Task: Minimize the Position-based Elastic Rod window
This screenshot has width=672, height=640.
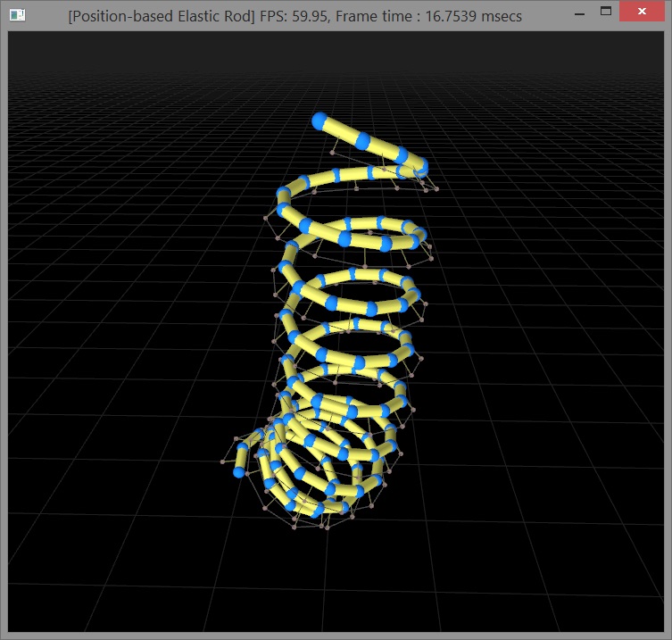Action: pyautogui.click(x=579, y=14)
